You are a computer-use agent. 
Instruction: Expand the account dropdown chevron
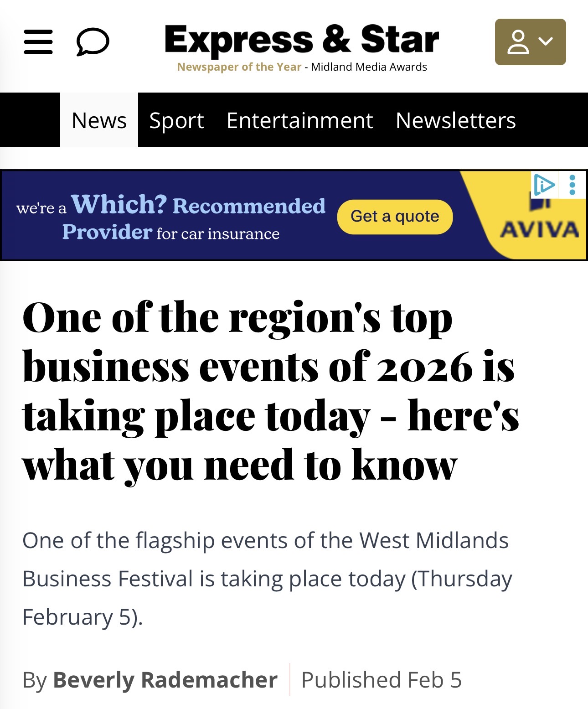(546, 41)
